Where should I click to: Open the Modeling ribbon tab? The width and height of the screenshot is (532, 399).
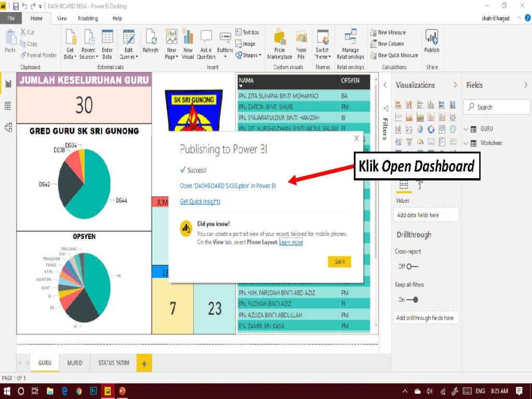coord(88,18)
